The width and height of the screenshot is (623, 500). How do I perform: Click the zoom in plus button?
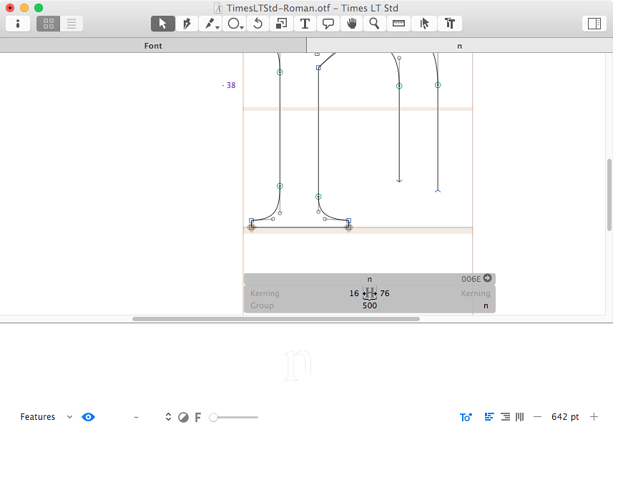[x=594, y=417]
